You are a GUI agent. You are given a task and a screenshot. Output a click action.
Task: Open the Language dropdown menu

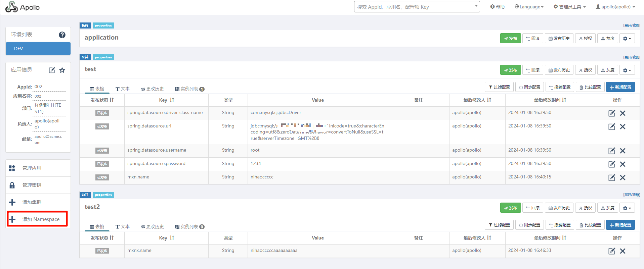(529, 7)
